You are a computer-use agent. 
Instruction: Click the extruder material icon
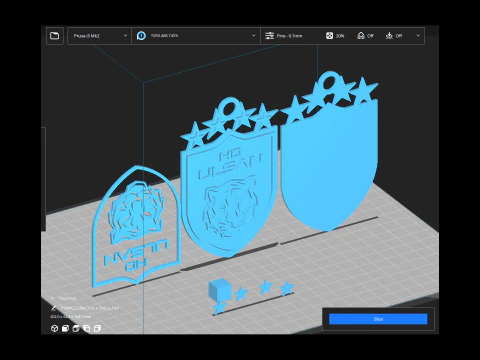141,36
